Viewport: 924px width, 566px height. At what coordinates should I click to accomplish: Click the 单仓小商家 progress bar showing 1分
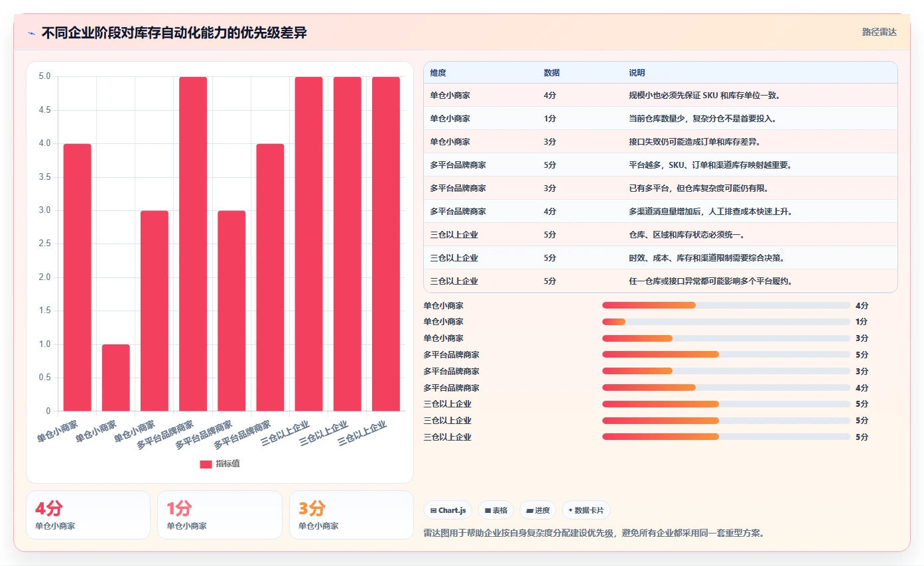click(x=726, y=322)
